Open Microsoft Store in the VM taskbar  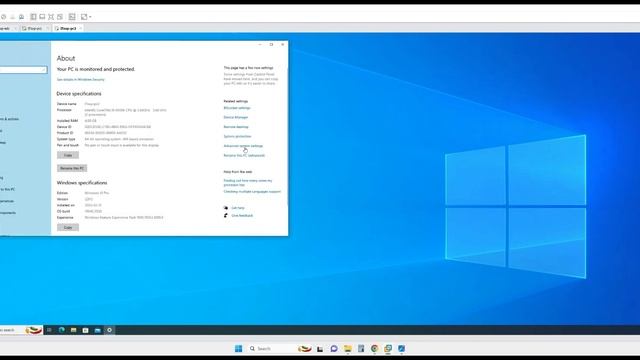[85, 330]
